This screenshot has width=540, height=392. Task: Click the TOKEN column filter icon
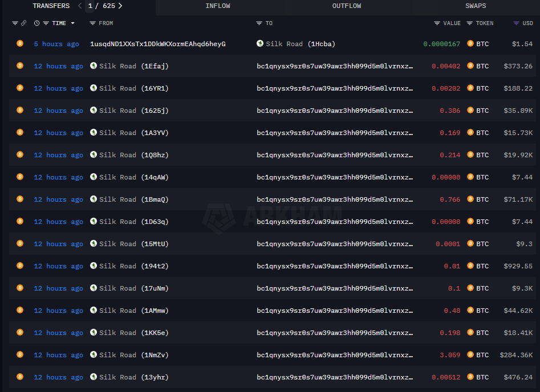(469, 23)
